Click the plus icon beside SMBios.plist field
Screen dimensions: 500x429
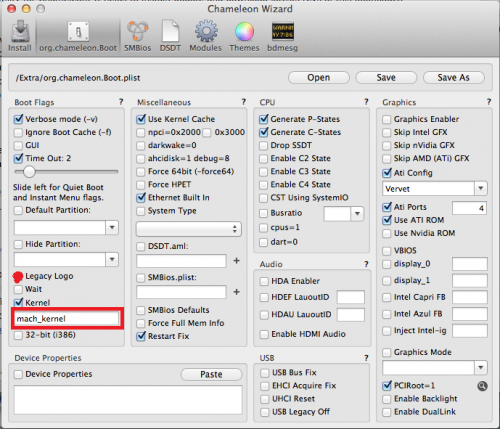[237, 292]
